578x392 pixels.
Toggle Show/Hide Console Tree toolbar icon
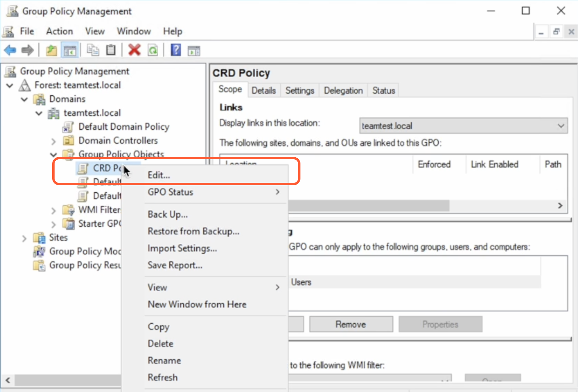click(70, 51)
